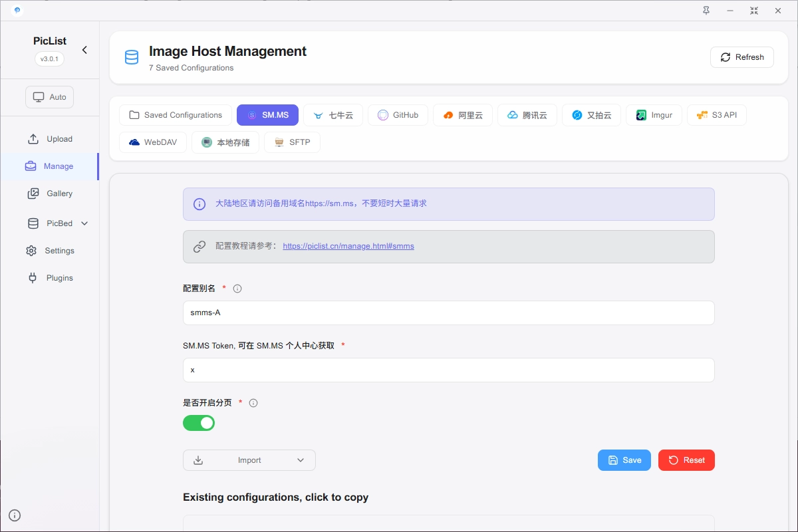This screenshot has height=532, width=798.
Task: Open the Plugins page
Action: [50, 278]
